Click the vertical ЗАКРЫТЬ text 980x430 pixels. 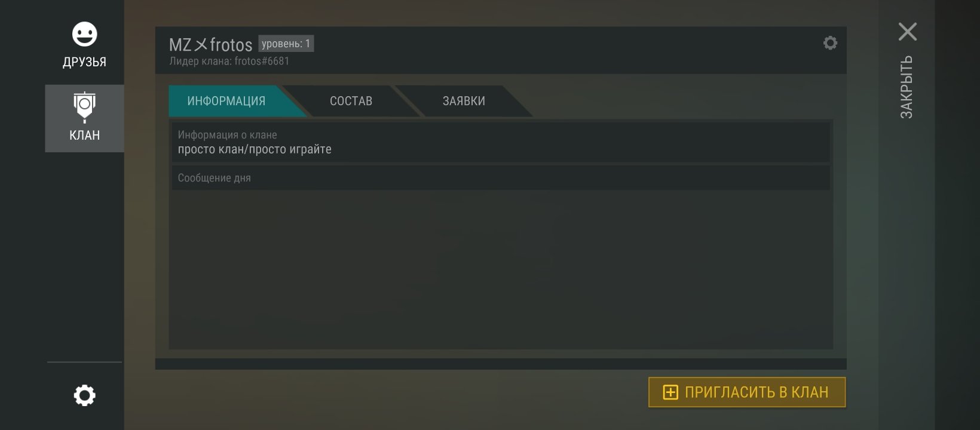(x=906, y=87)
